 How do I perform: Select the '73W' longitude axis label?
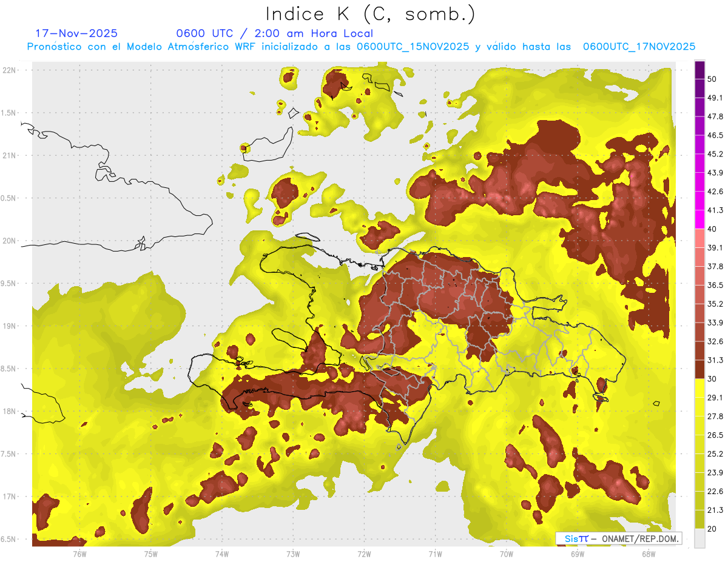[293, 554]
